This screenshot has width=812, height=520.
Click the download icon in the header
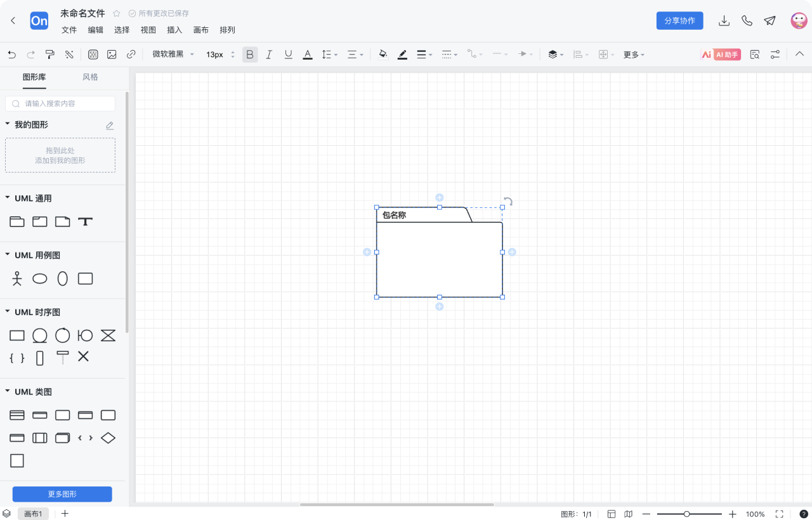click(724, 21)
